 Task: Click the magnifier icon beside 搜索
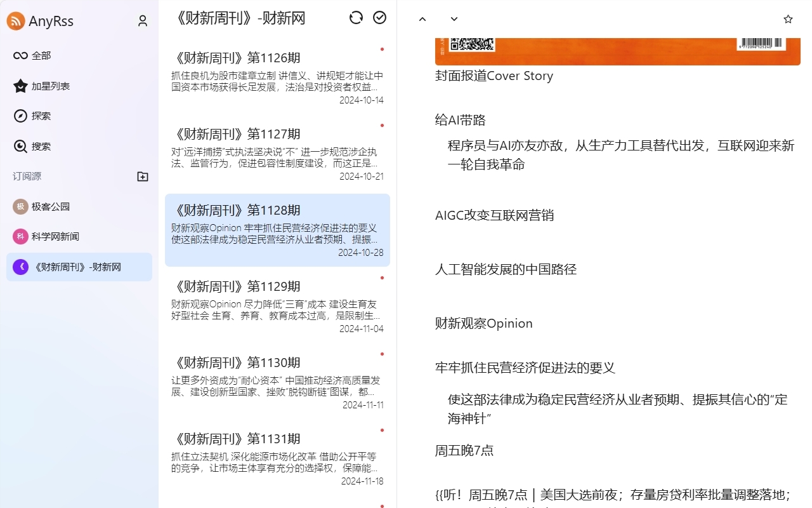pos(20,146)
